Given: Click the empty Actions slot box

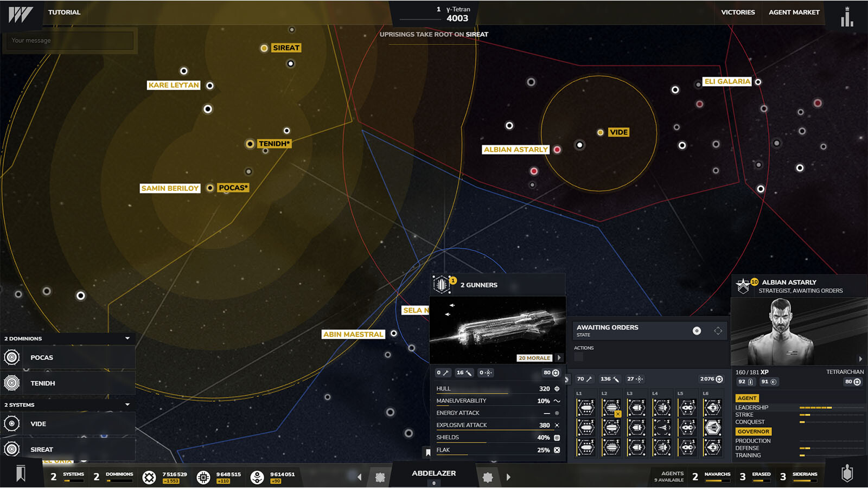Looking at the screenshot, I should [x=579, y=357].
